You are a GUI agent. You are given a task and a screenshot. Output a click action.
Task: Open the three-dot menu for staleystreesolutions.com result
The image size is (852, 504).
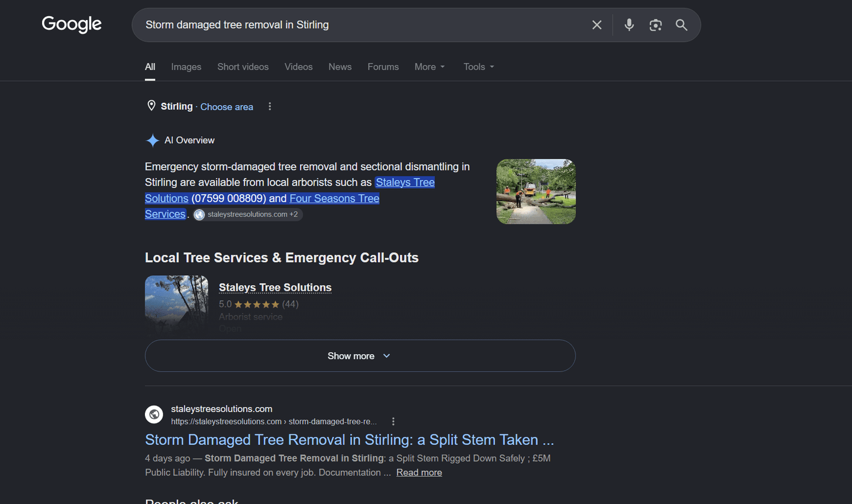(x=393, y=421)
